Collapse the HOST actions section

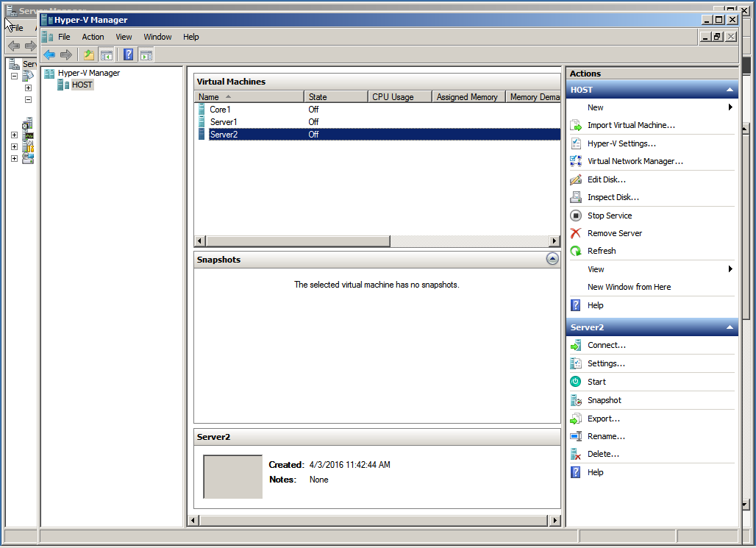(x=730, y=90)
